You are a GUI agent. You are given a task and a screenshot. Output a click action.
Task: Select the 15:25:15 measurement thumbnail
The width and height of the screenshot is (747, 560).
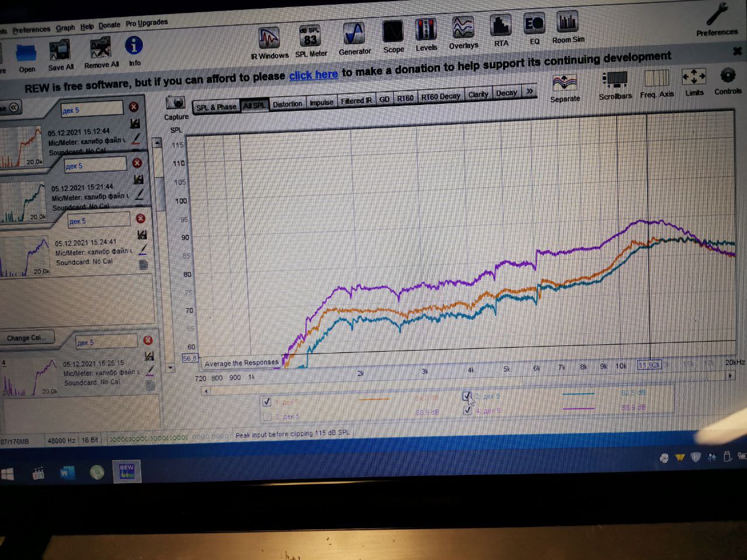pos(29,377)
